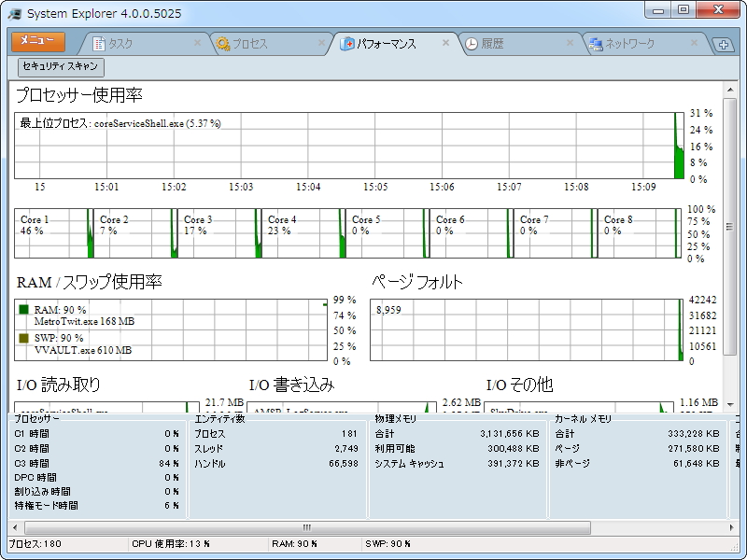The height and width of the screenshot is (560, 747).
Task: Select the Core 2 7 % graph
Action: click(x=135, y=233)
